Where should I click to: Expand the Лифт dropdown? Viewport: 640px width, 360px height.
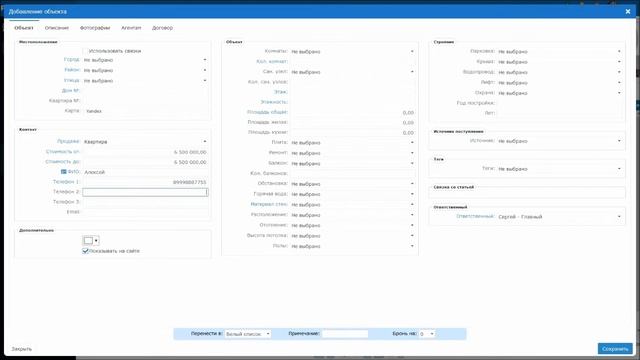coord(560,83)
